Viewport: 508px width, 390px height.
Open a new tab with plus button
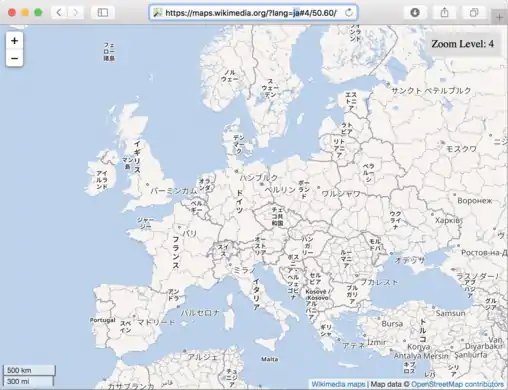click(499, 17)
